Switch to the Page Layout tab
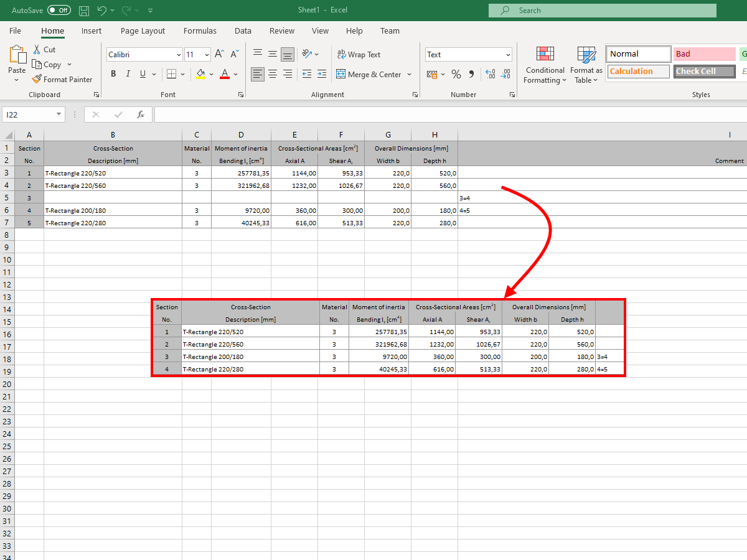 pos(143,30)
